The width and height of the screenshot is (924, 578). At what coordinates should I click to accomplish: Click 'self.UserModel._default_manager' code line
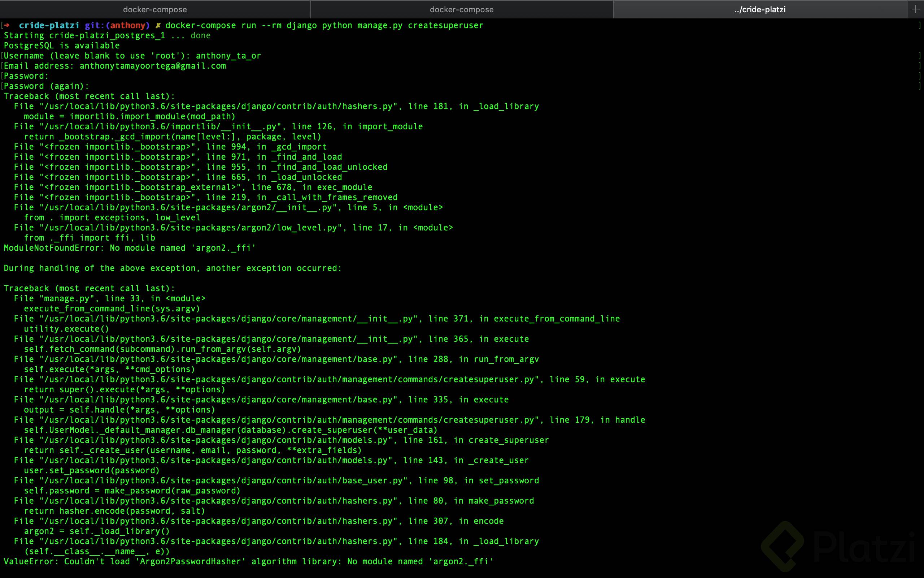pos(231,431)
